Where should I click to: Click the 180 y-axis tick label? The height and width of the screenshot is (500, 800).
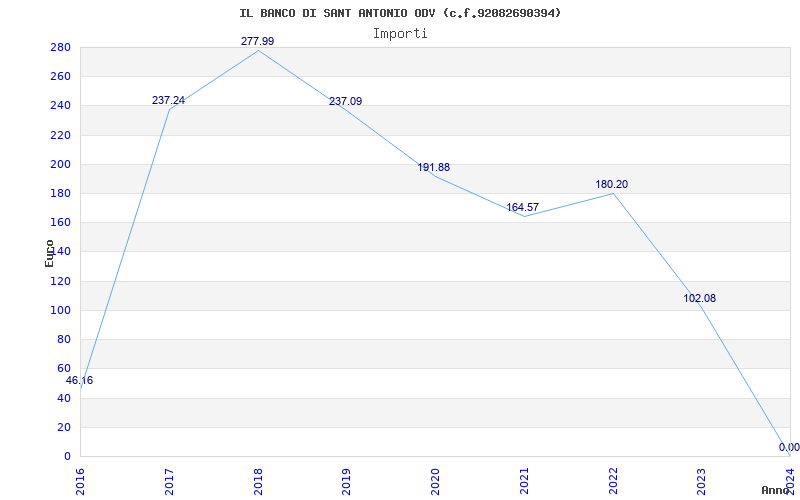click(60, 194)
